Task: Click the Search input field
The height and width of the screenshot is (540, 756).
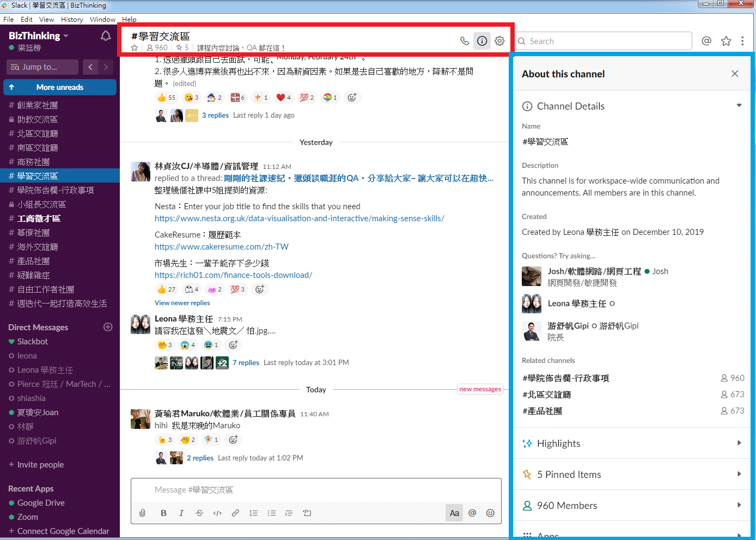Action: click(x=602, y=41)
